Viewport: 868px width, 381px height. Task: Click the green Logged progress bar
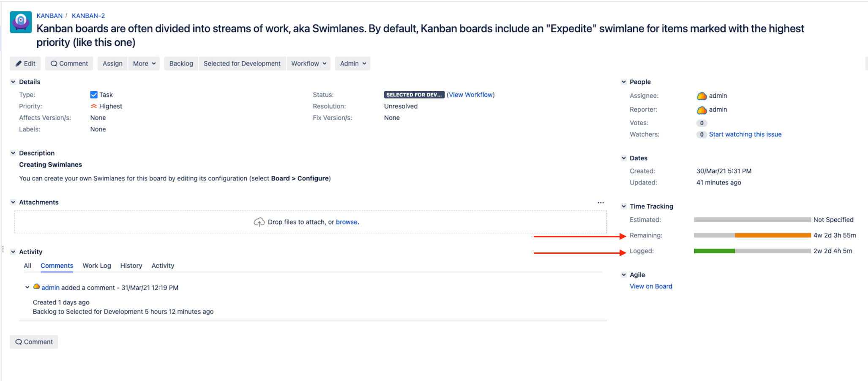(x=714, y=251)
